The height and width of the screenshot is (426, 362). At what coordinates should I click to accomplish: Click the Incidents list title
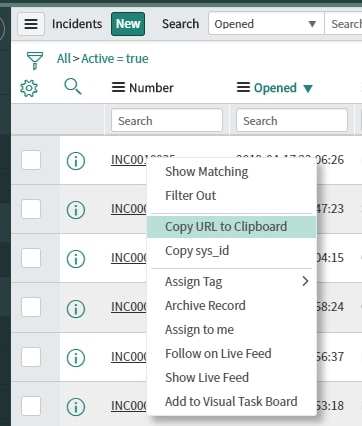[77, 24]
